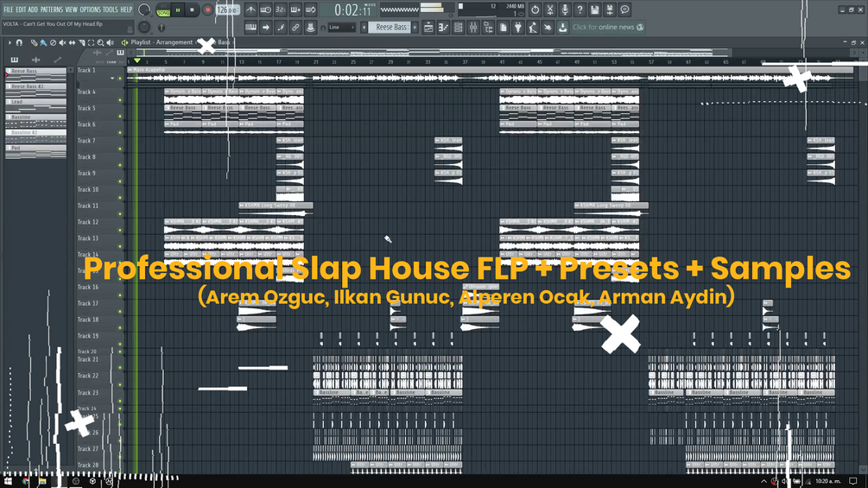The width and height of the screenshot is (868, 488).
Task: Enable typing keyboard to piano icon
Action: pyautogui.click(x=250, y=27)
